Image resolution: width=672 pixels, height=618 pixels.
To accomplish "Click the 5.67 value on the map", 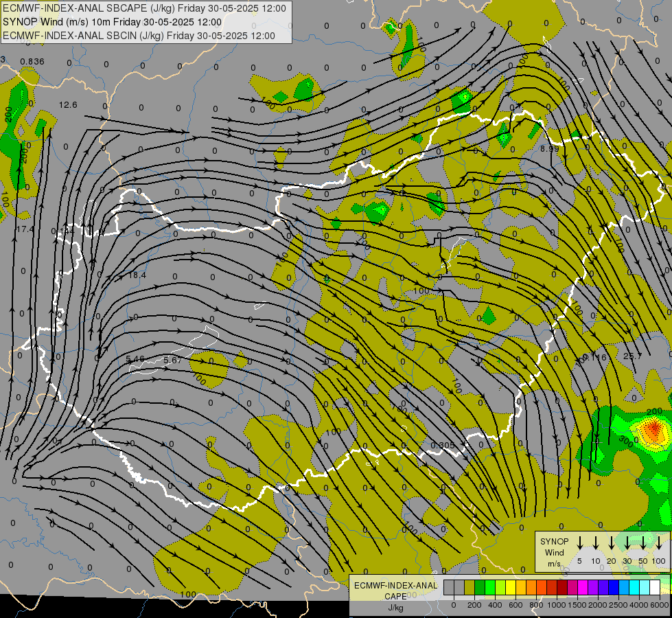I will point(173,360).
